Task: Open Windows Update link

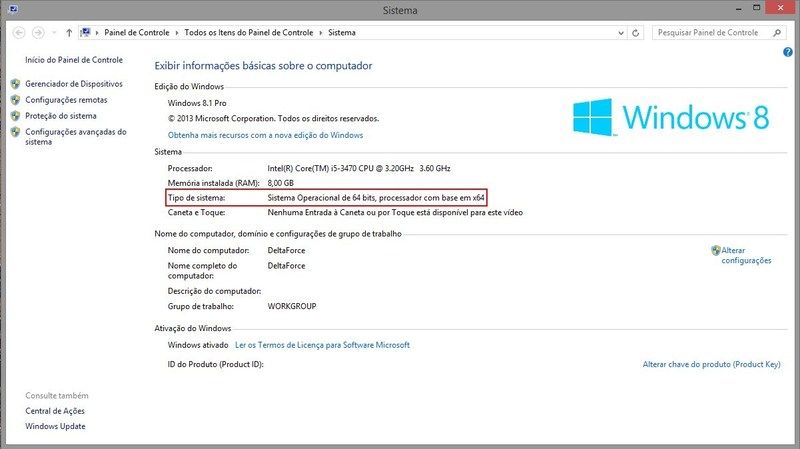Action: pos(55,426)
